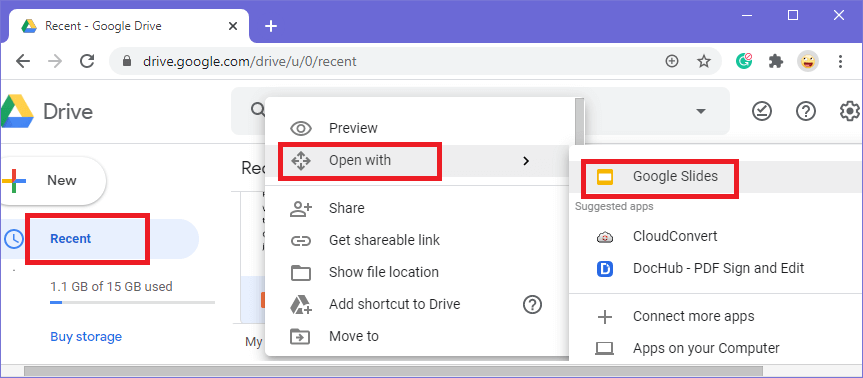
Task: Select Apps on your Computer
Action: tap(715, 349)
